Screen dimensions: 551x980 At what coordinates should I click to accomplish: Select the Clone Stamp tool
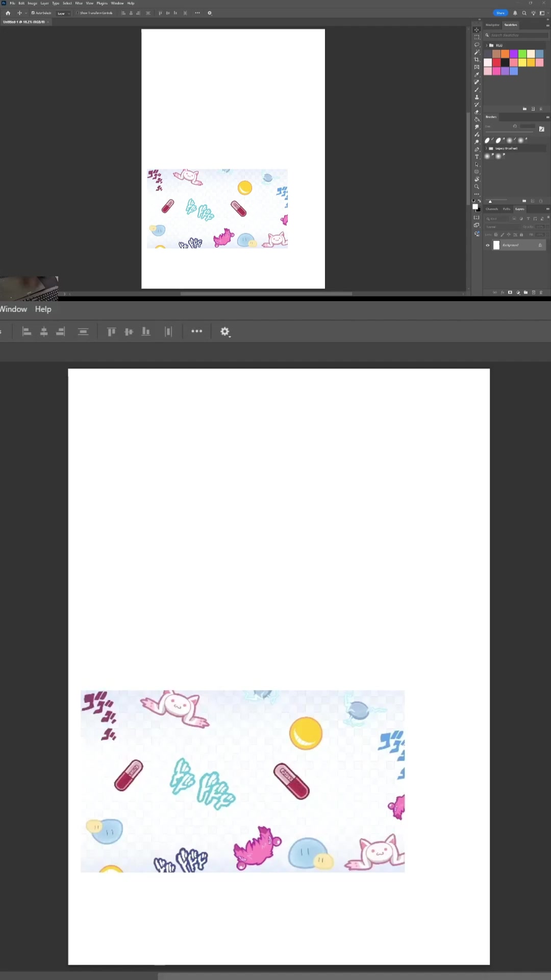(x=477, y=97)
